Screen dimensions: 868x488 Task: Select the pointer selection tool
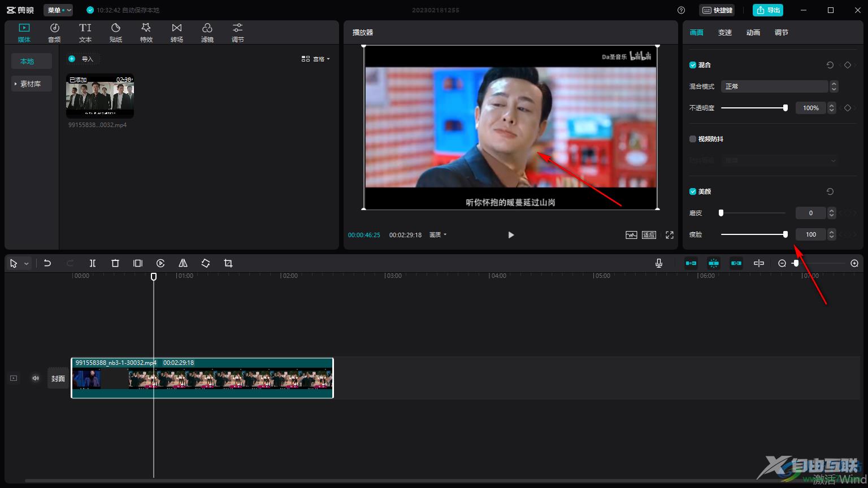pos(14,263)
